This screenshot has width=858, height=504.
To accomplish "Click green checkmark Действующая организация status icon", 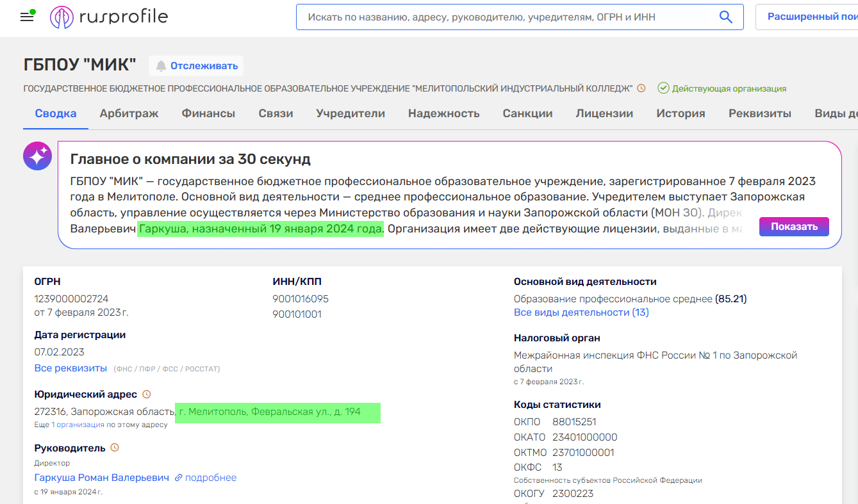I will [663, 88].
